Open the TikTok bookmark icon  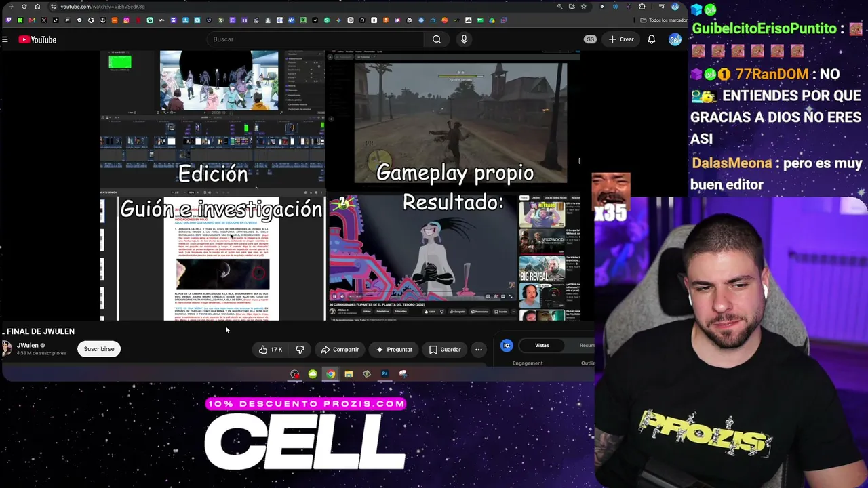(x=56, y=20)
